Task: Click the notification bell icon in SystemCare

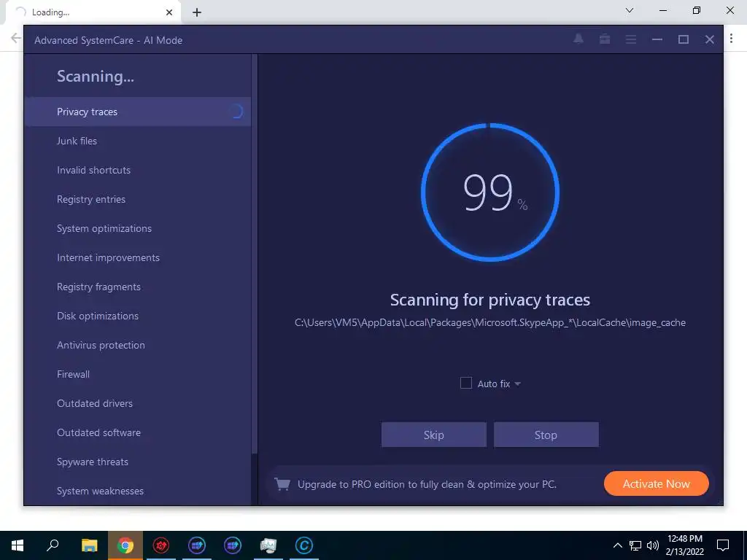Action: click(578, 39)
